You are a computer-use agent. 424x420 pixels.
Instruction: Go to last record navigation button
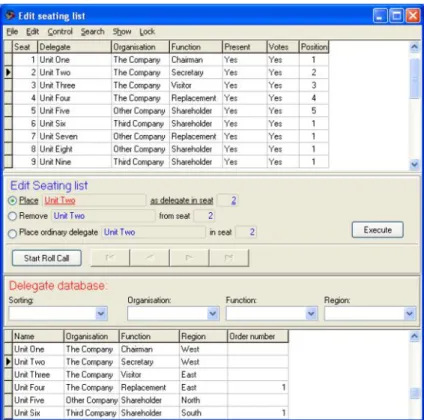coord(229,258)
